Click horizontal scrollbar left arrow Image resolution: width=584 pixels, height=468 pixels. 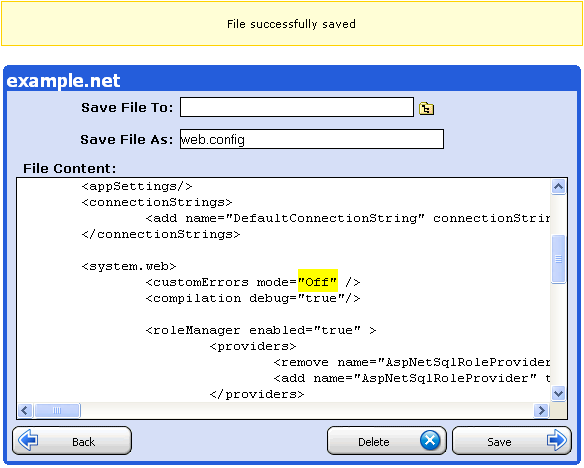pos(25,411)
